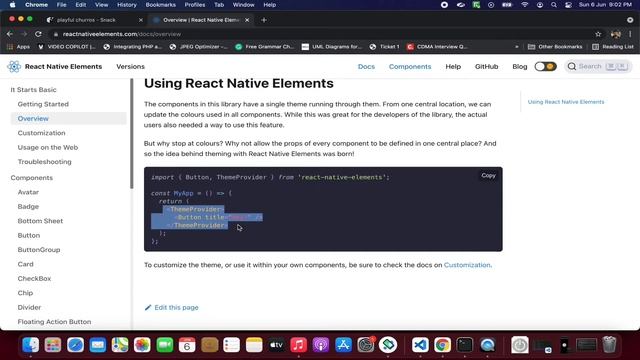The height and width of the screenshot is (360, 640).
Task: Reload the page with refresh icon
Action: click(38, 34)
